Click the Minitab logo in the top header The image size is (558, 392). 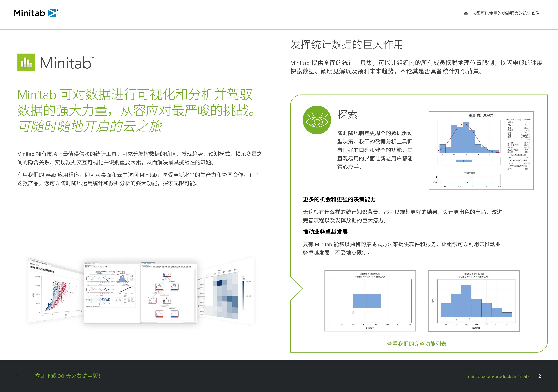[x=36, y=13]
